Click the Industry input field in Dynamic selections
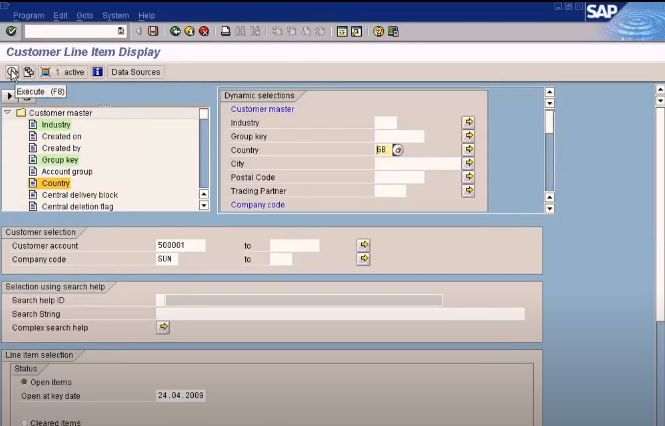This screenshot has height=426, width=665. [x=386, y=123]
